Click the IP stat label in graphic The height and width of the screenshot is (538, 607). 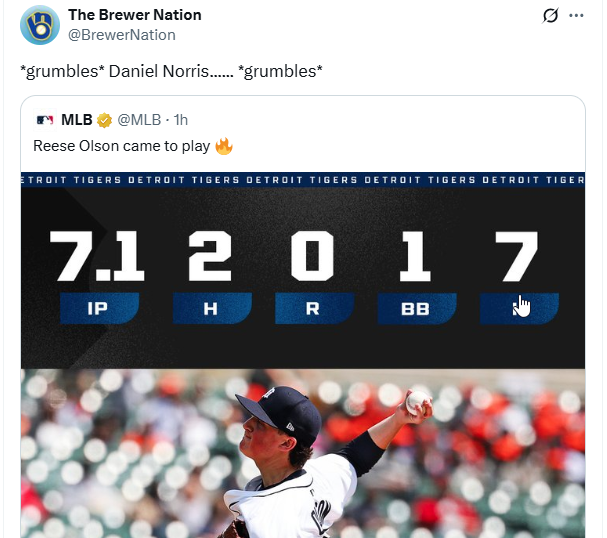[x=99, y=308]
